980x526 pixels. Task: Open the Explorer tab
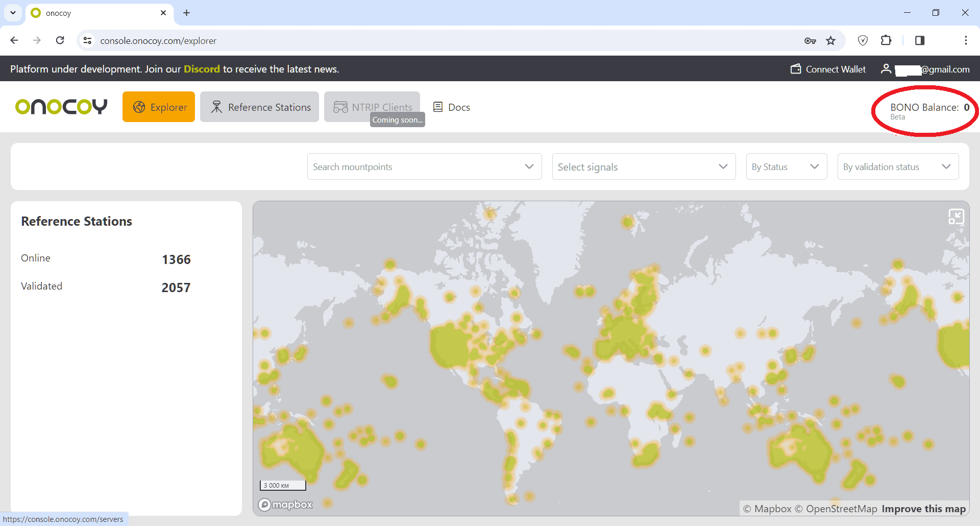(159, 107)
